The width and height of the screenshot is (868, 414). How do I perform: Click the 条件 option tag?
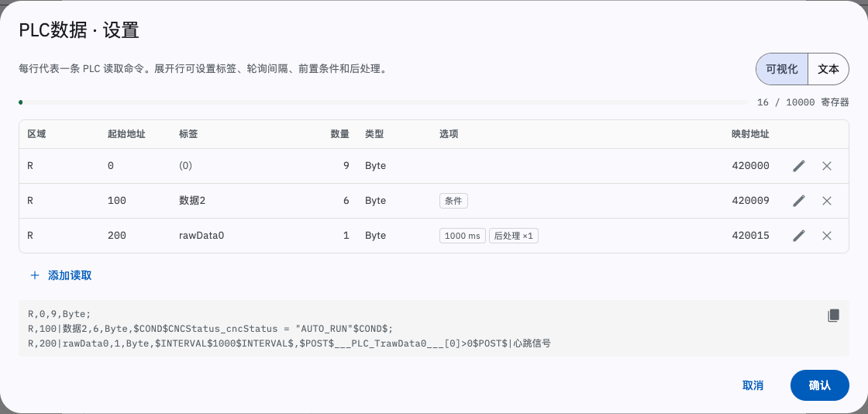tap(453, 201)
